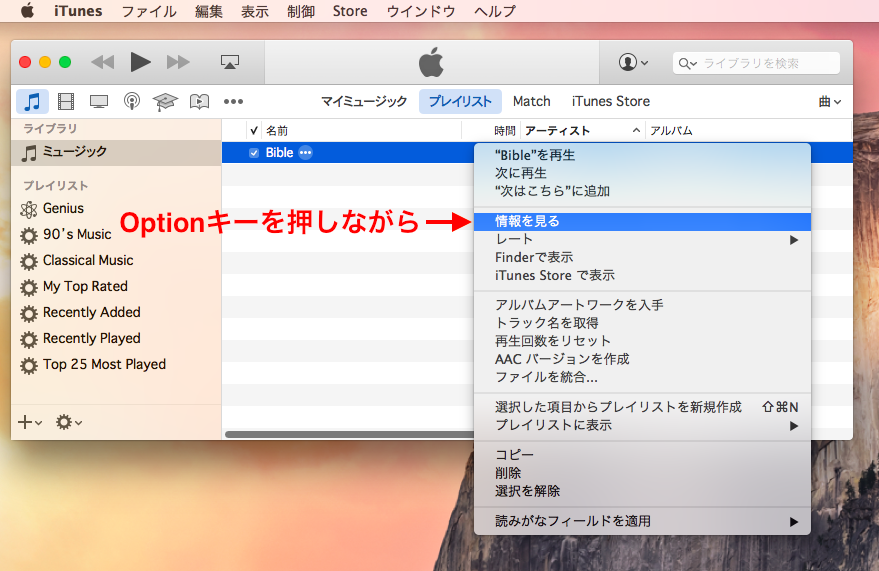Show more media types via ellipsis icon
Viewport: 879px width, 571px height.
(x=233, y=101)
